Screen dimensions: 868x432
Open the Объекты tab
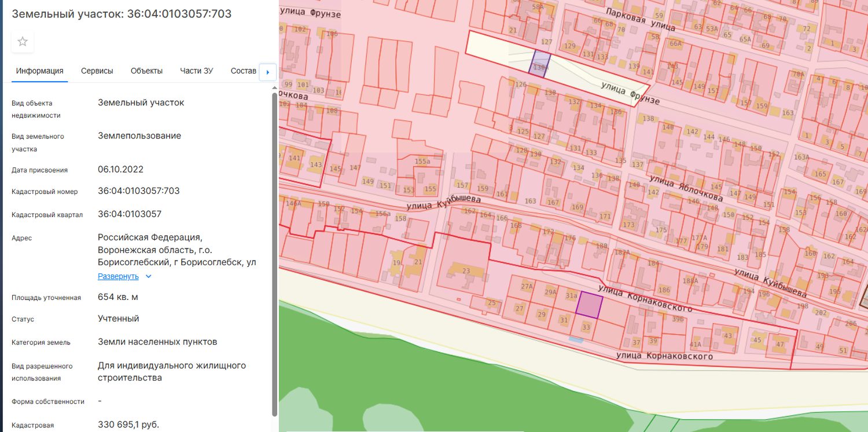[x=146, y=71]
